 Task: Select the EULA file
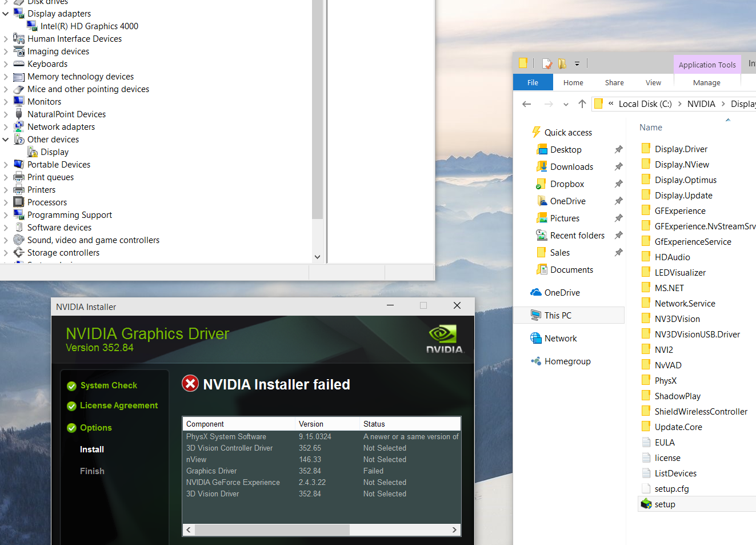click(x=664, y=442)
